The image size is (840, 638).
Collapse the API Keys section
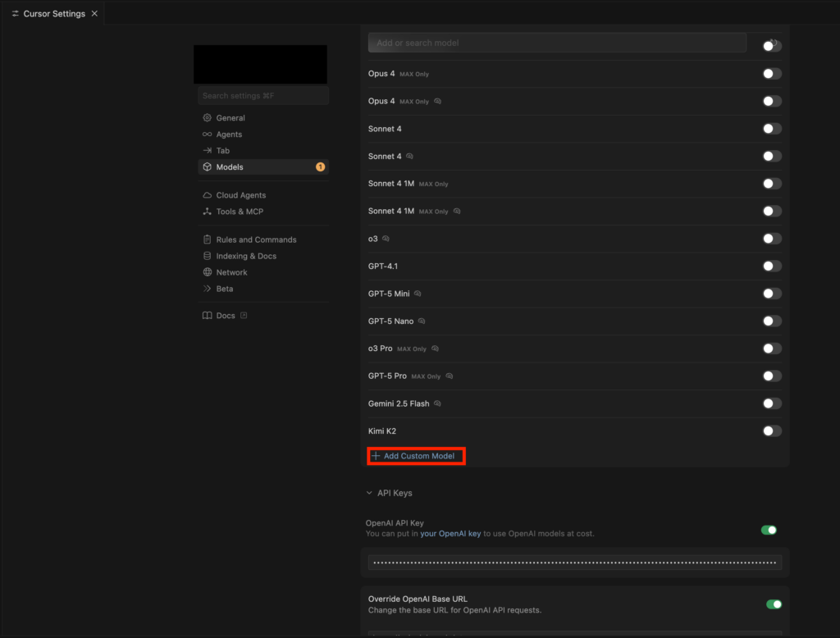[x=369, y=493]
